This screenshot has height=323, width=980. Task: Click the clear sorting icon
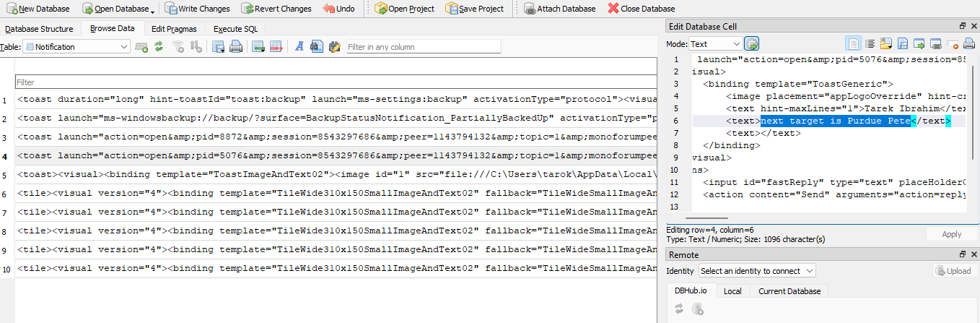coord(195,47)
